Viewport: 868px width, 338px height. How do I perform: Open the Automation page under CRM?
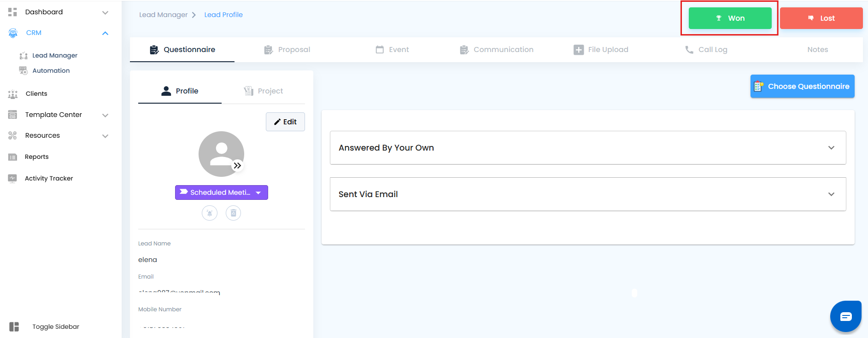point(51,70)
